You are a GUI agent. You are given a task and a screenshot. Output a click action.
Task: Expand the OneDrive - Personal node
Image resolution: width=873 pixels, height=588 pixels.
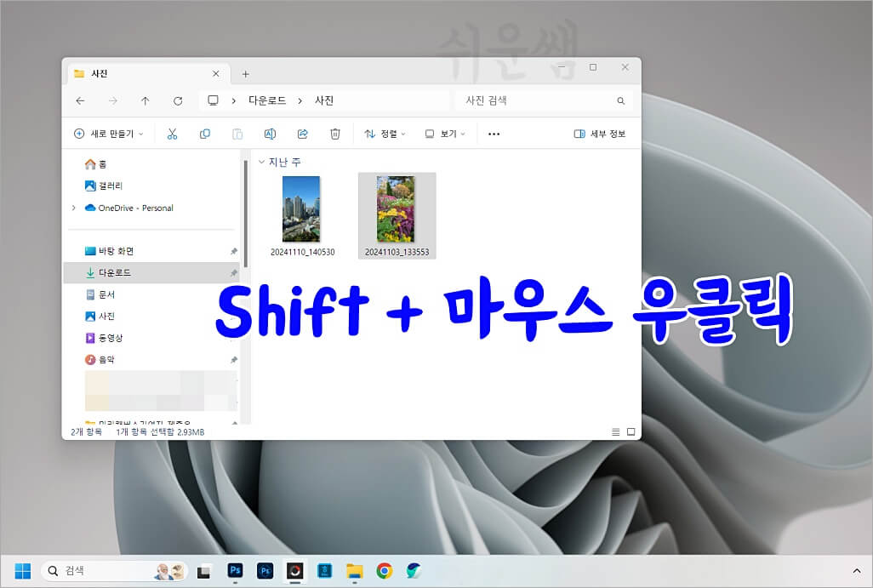(x=73, y=208)
